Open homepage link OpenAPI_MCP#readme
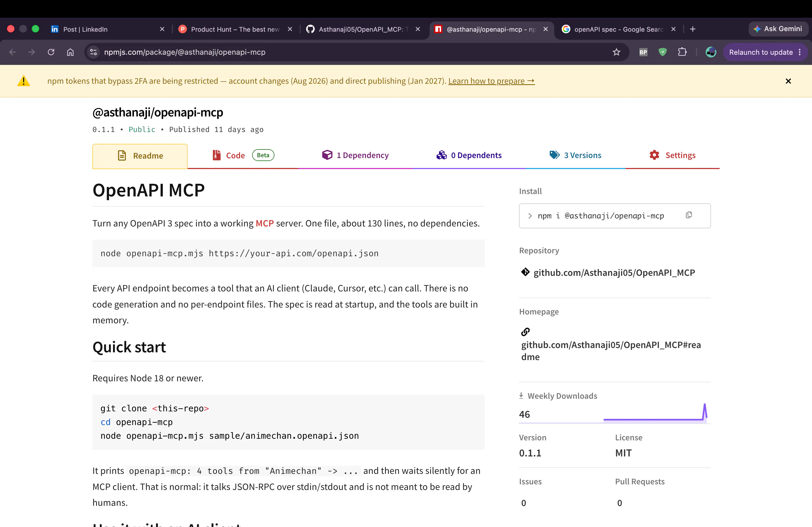Image resolution: width=812 pixels, height=527 pixels. point(611,351)
